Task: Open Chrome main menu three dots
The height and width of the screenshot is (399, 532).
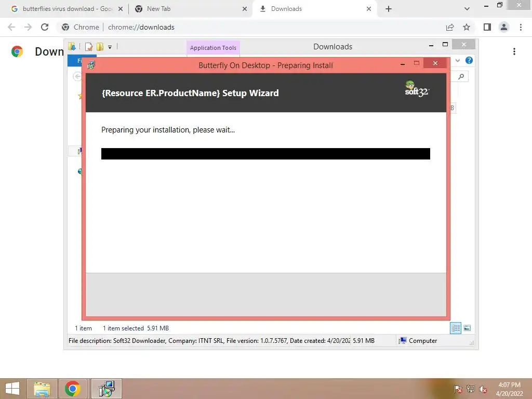Action: (x=521, y=27)
